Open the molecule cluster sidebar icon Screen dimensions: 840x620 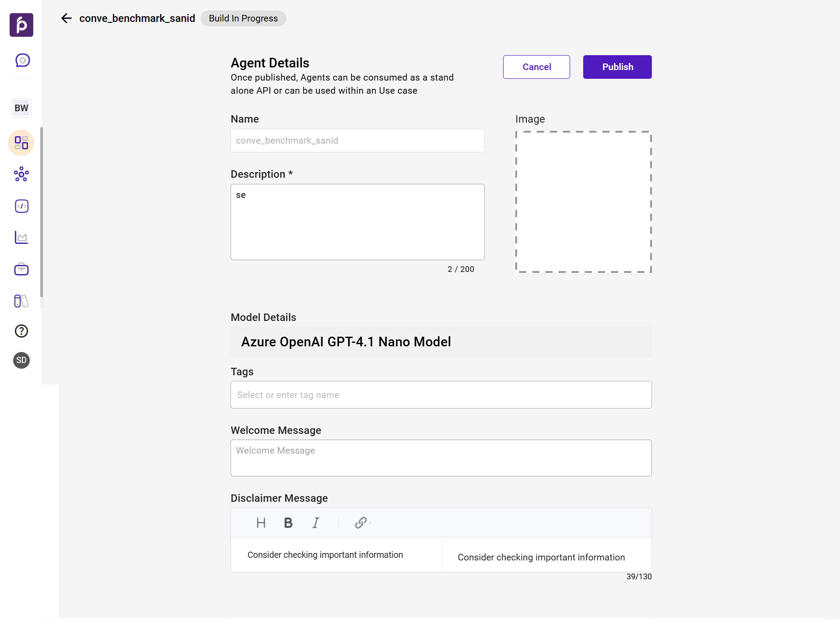pos(21,174)
